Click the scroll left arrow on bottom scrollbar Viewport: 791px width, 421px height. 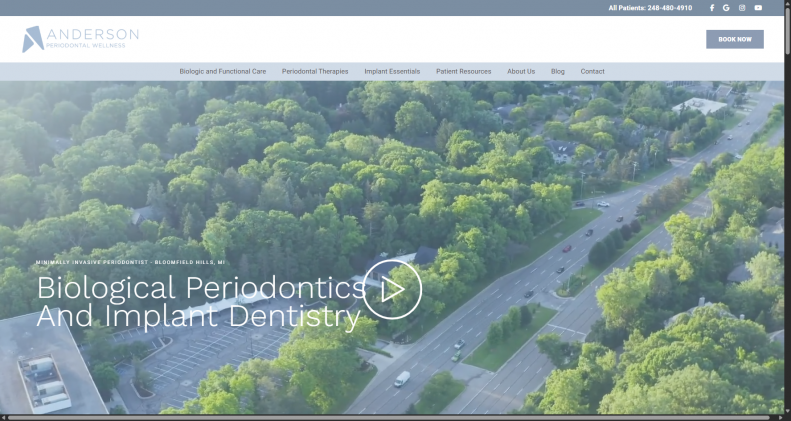tap(4, 417)
